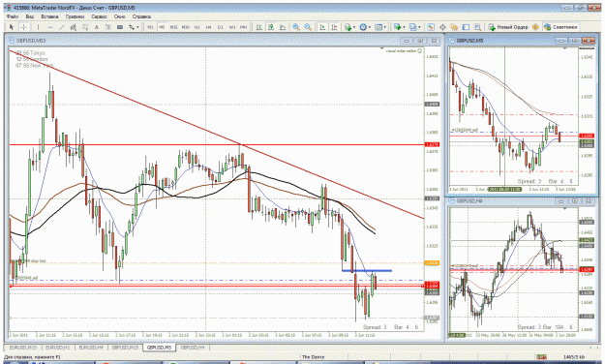Click the periods clock icon
The image size is (605, 364).
click(x=363, y=27)
